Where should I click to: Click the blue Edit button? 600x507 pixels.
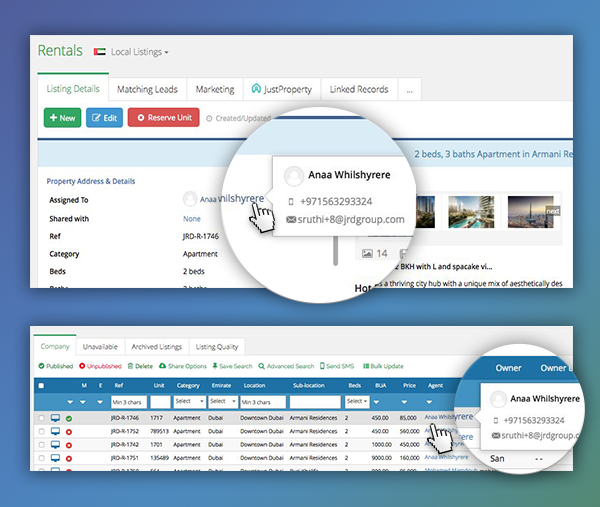tap(104, 118)
